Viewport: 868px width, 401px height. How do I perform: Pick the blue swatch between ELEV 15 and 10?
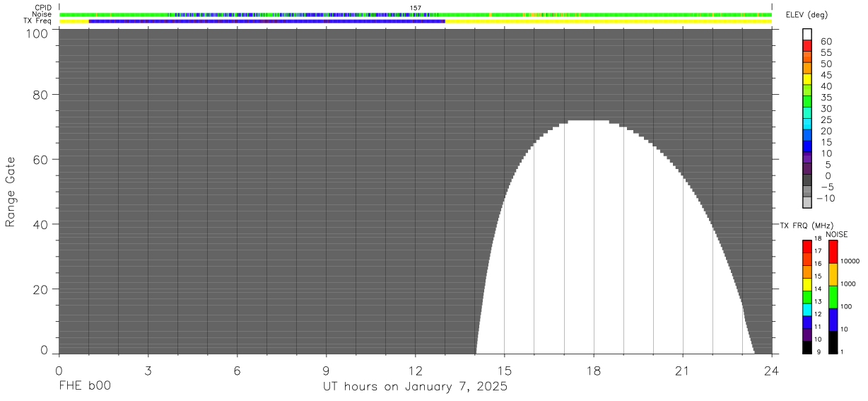point(807,146)
